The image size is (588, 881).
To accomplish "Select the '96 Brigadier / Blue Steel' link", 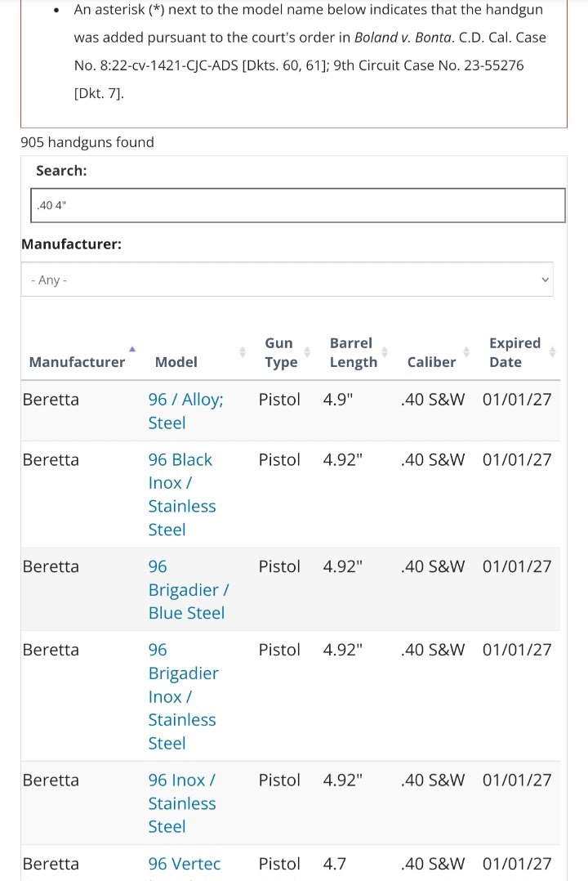I will [188, 589].
